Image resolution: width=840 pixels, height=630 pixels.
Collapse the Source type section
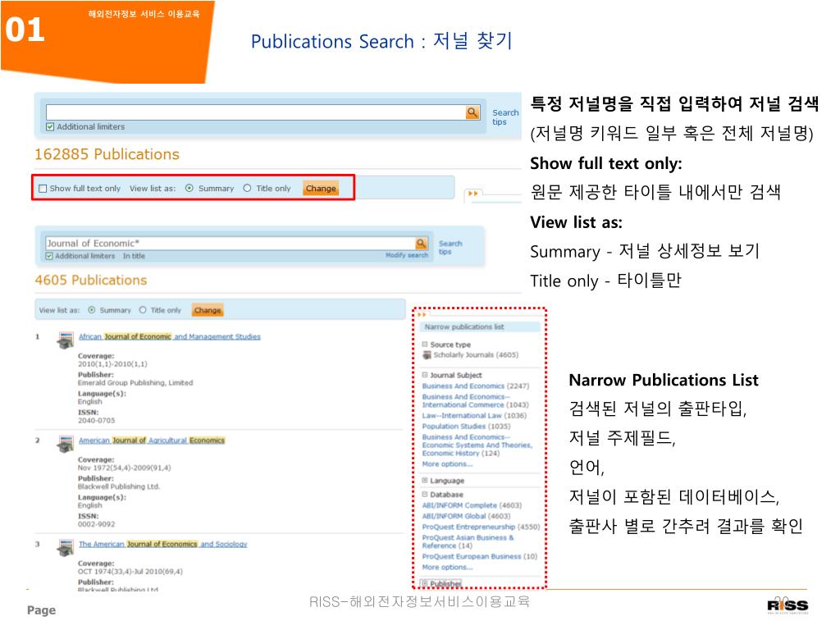[x=425, y=345]
